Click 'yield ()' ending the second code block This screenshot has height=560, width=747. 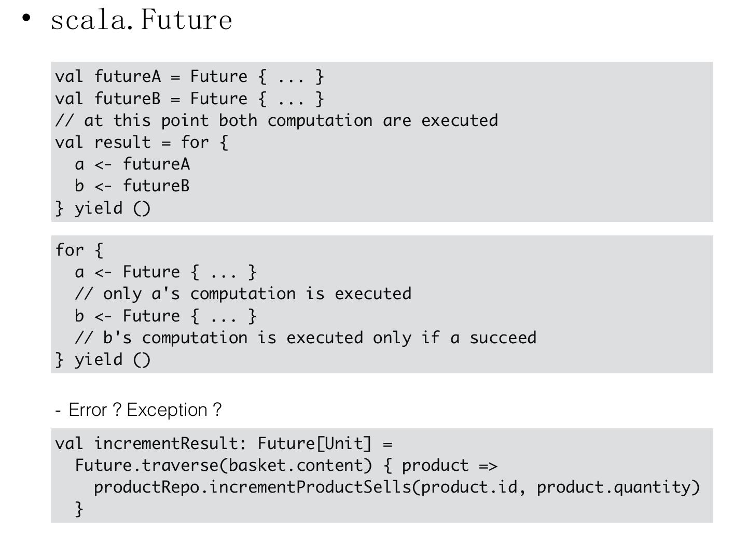coord(103,360)
